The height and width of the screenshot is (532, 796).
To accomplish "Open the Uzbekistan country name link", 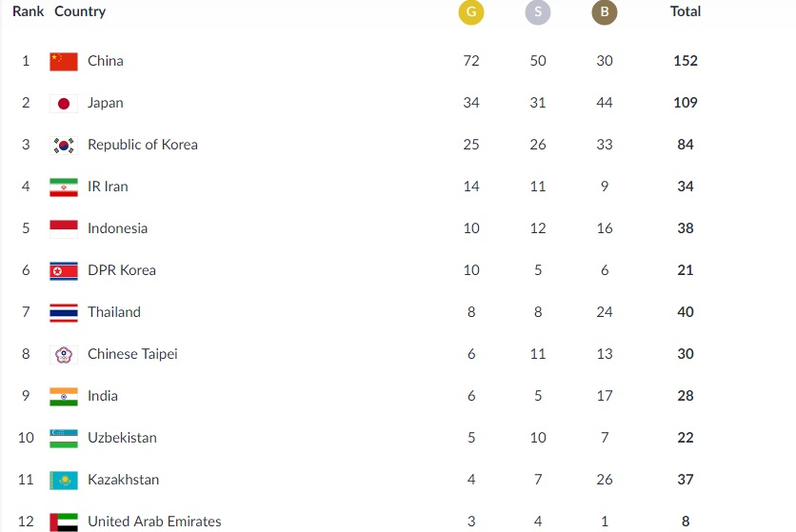I will [122, 438].
